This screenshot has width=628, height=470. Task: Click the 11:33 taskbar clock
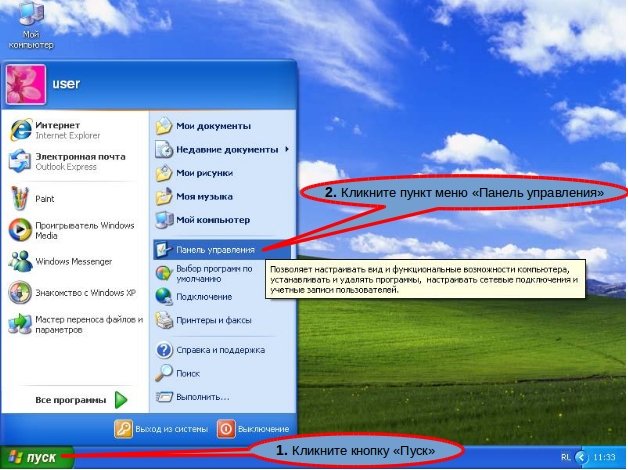[604, 457]
